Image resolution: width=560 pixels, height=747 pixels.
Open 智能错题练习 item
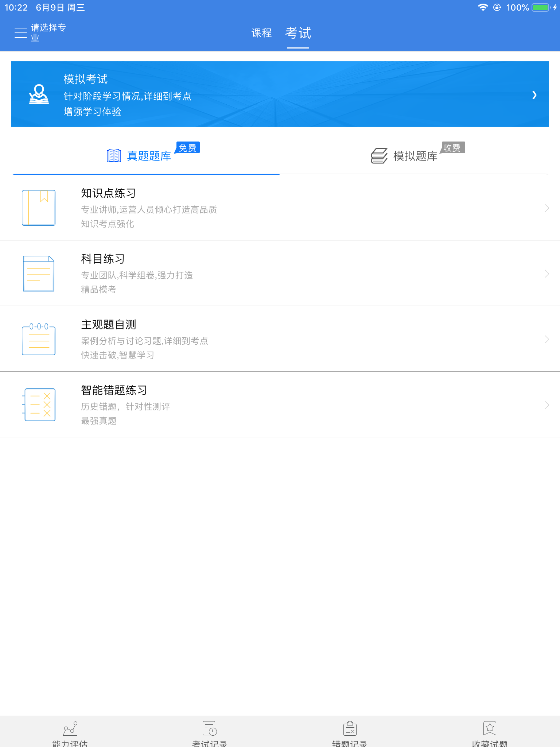pyautogui.click(x=280, y=405)
